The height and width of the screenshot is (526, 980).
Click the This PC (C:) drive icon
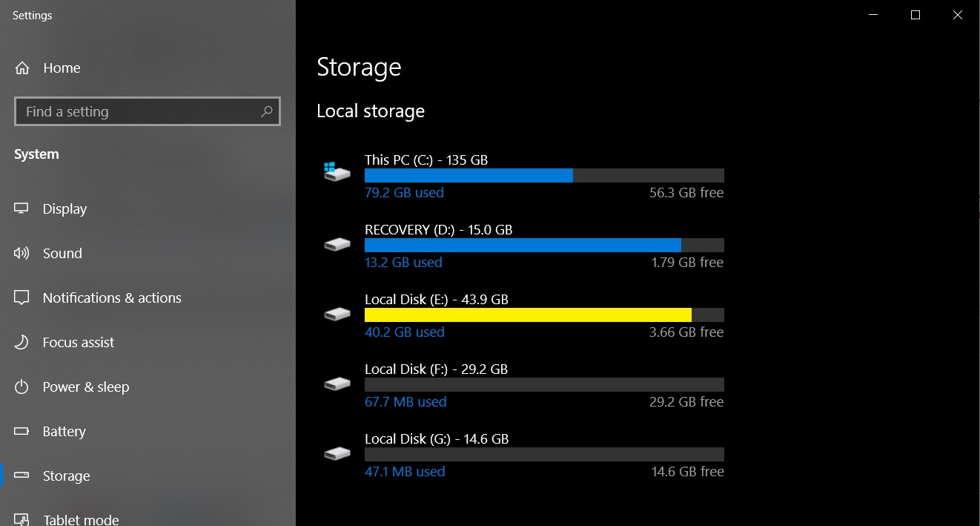coord(337,170)
